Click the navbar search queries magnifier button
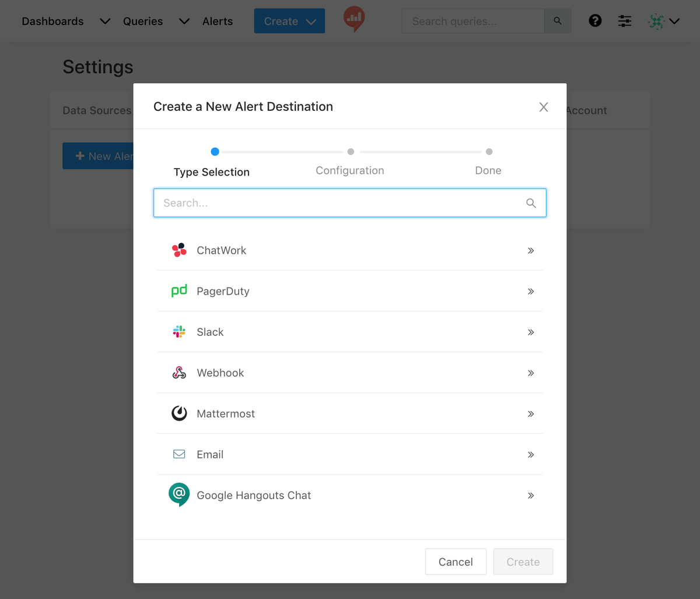 tap(558, 21)
